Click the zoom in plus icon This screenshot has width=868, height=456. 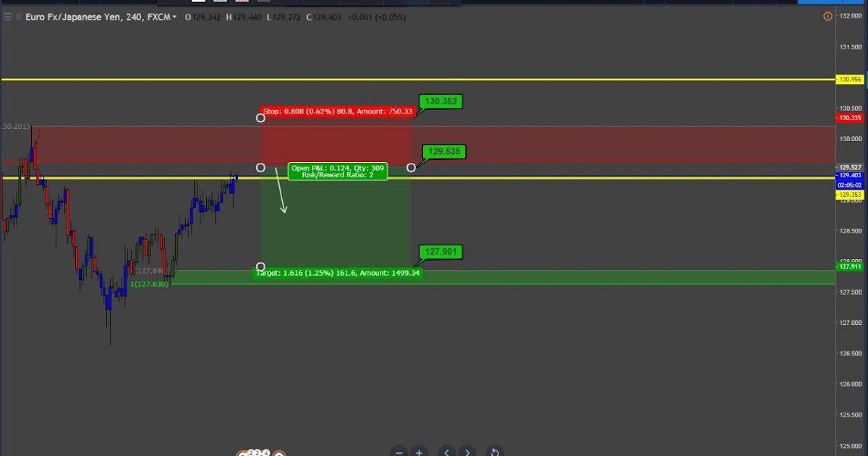click(420, 452)
